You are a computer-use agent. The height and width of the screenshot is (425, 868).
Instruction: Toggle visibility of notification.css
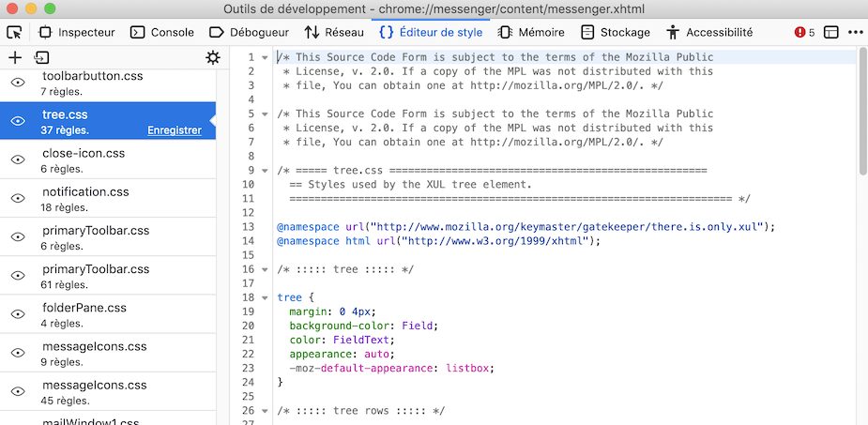coord(18,198)
